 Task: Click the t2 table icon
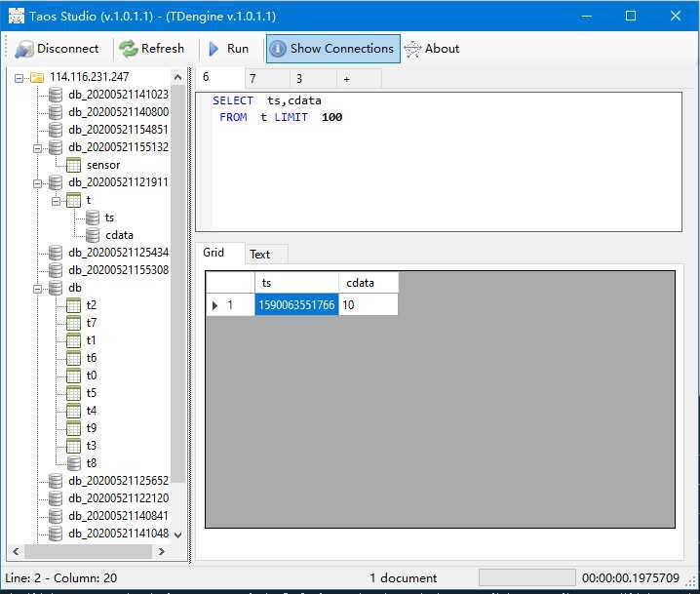point(73,305)
